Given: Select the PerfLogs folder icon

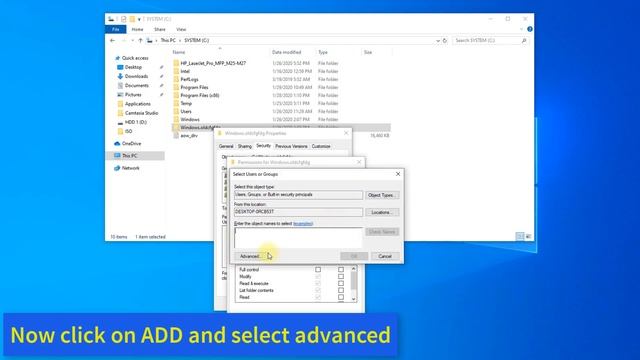Looking at the screenshot, I should 176,79.
